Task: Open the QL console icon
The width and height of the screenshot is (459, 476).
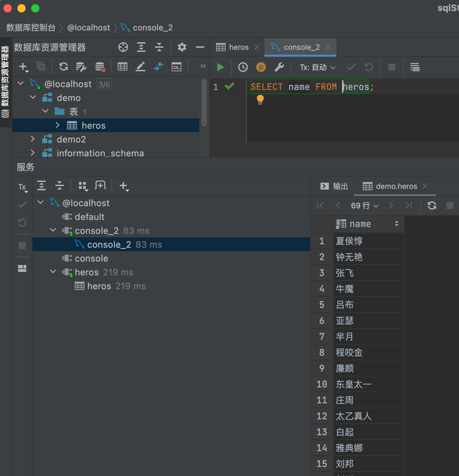Action: click(x=177, y=67)
